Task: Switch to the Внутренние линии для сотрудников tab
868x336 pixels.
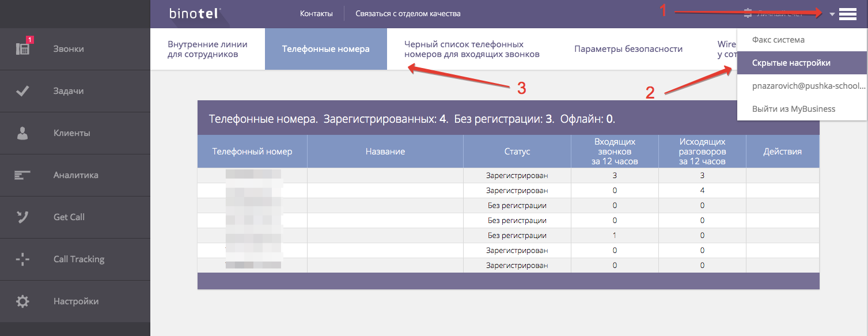Action: coord(207,49)
